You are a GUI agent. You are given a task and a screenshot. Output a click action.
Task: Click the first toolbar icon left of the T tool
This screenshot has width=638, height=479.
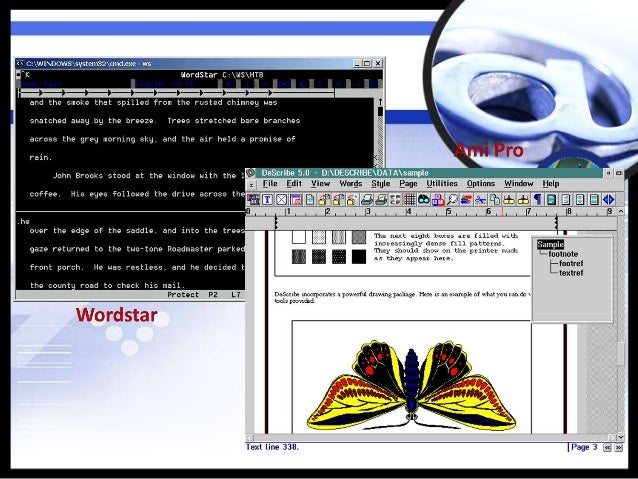pyautogui.click(x=253, y=199)
